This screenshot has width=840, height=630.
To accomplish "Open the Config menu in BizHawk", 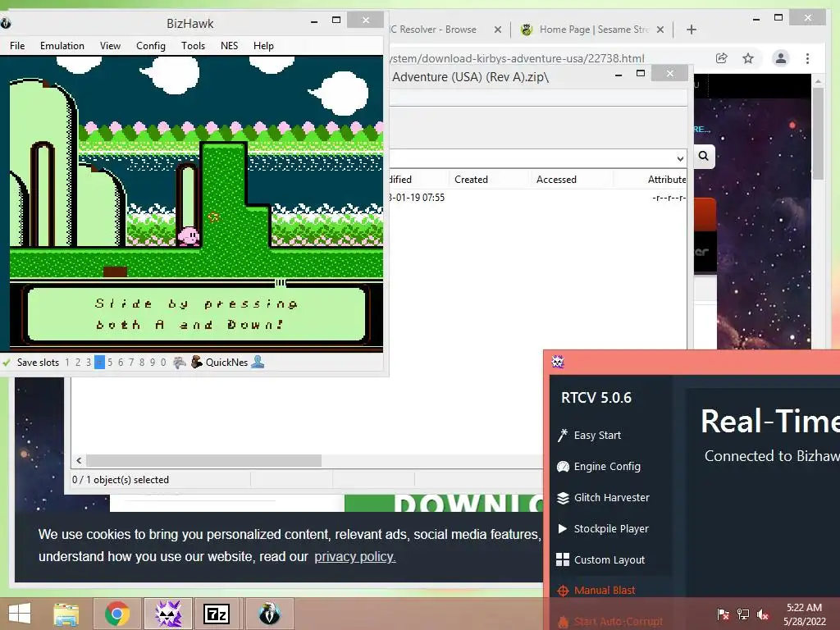I will [x=151, y=46].
